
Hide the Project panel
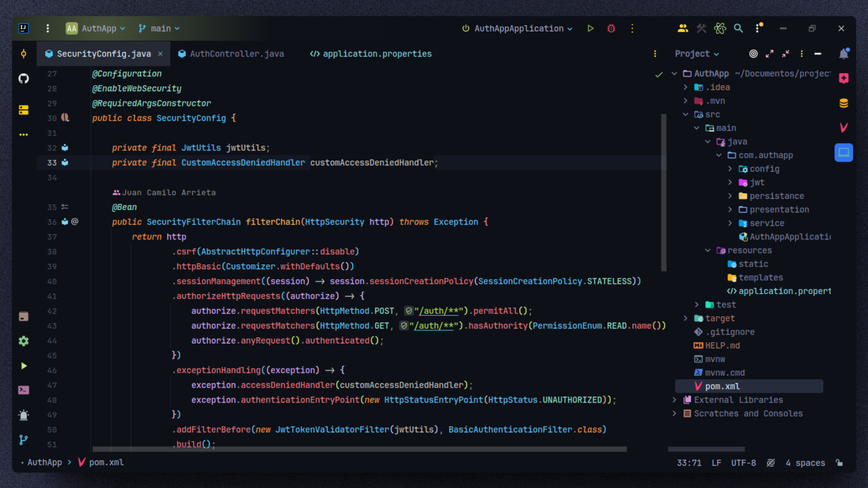pyautogui.click(x=818, y=54)
